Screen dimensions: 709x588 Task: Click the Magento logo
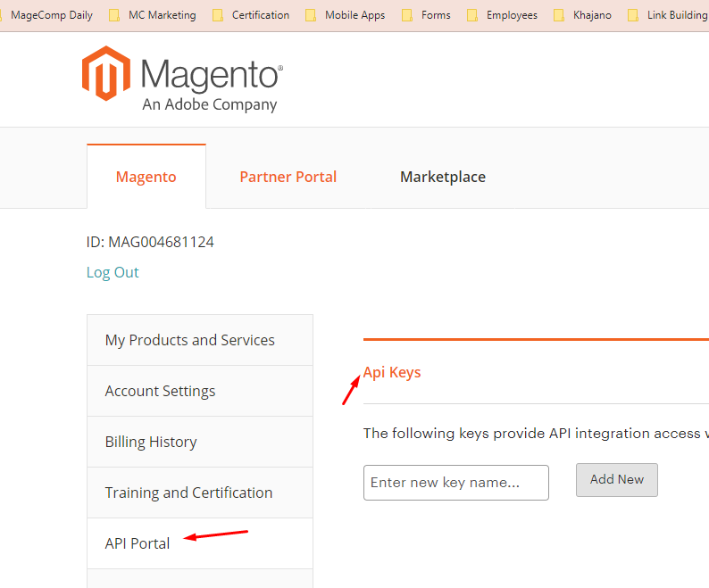coord(183,79)
